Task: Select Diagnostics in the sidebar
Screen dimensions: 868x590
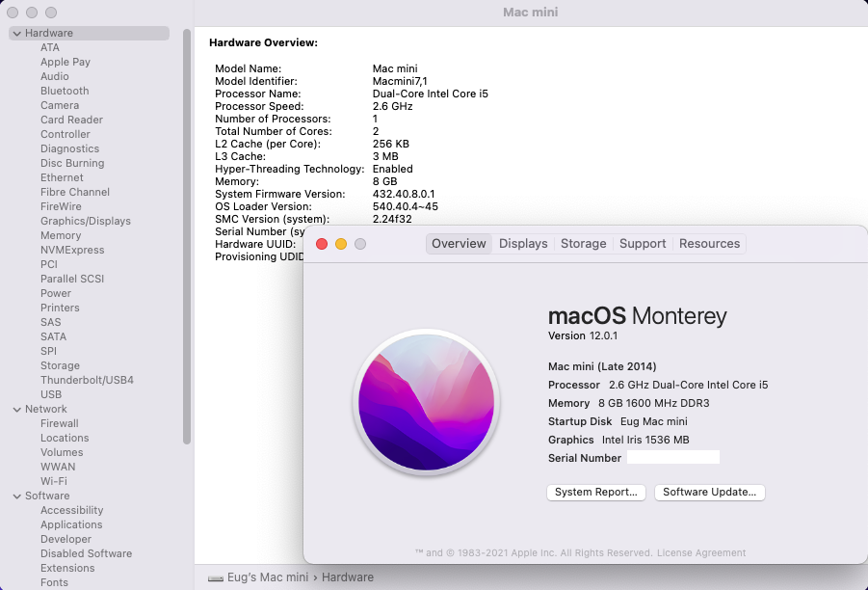Action: coord(69,148)
